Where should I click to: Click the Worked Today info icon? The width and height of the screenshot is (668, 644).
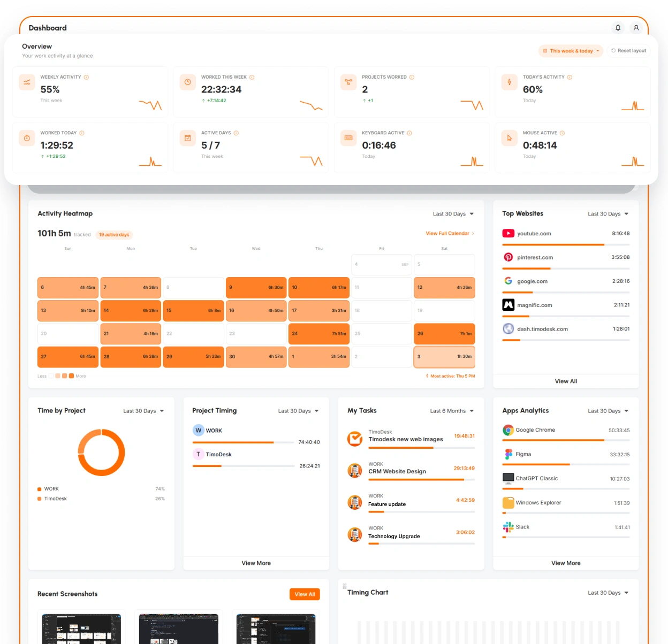82,133
